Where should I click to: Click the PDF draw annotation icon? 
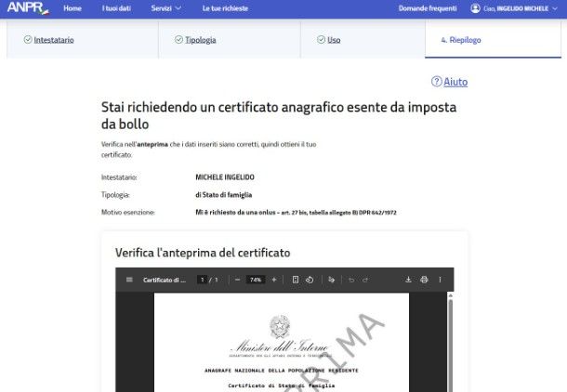[x=331, y=280]
